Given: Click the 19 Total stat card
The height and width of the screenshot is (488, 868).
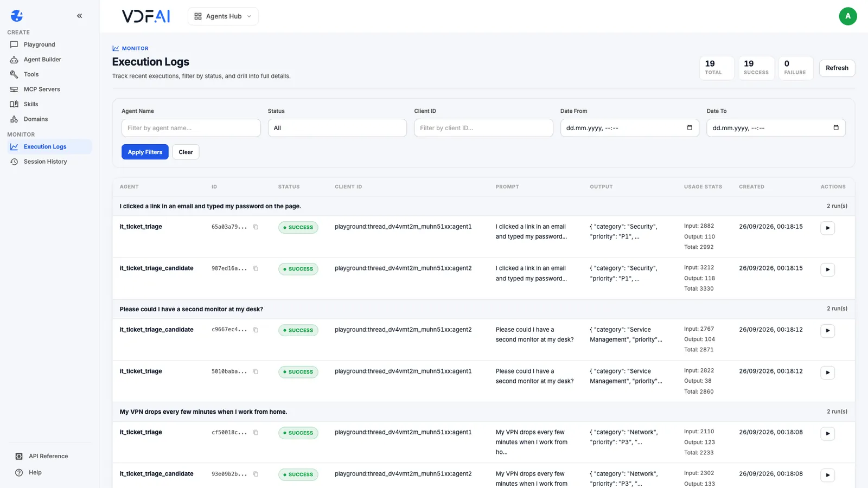Looking at the screenshot, I should (x=717, y=68).
